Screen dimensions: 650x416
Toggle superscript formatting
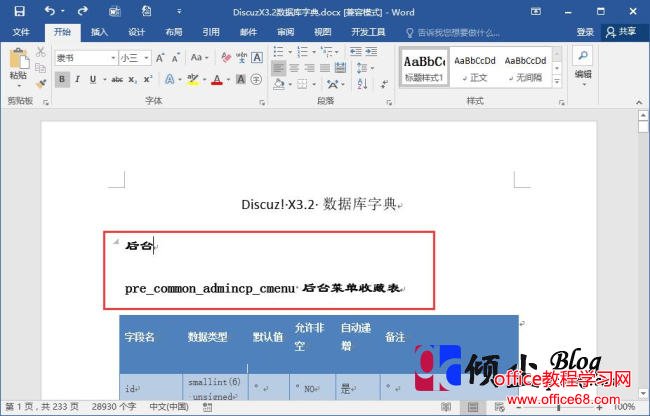(148, 79)
